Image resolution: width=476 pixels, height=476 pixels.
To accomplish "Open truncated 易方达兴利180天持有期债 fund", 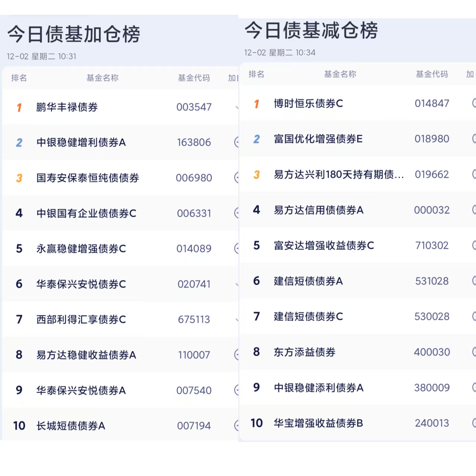I will click(338, 174).
